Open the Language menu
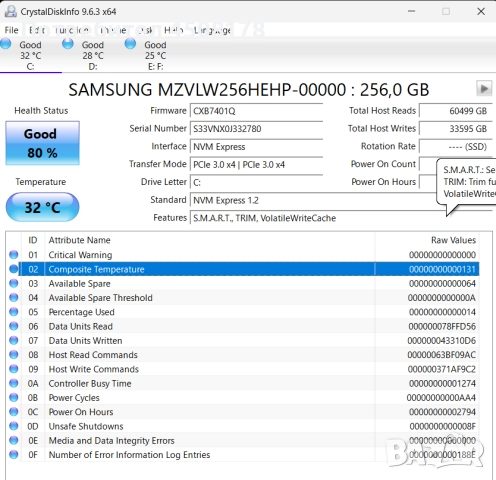This screenshot has width=496, height=480. [x=212, y=30]
